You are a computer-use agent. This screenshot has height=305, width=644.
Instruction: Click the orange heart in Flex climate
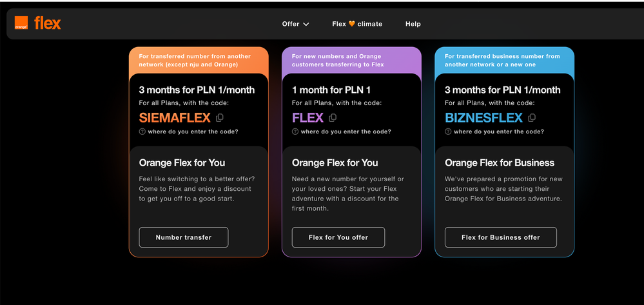351,24
